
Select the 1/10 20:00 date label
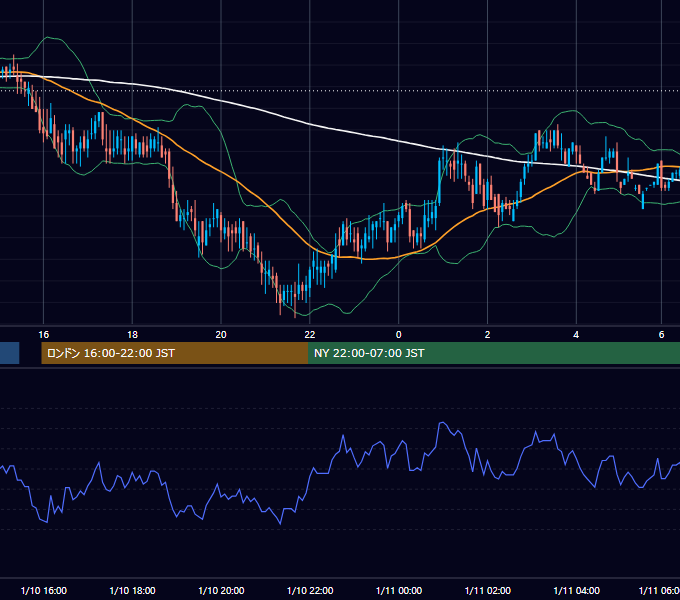(x=221, y=590)
